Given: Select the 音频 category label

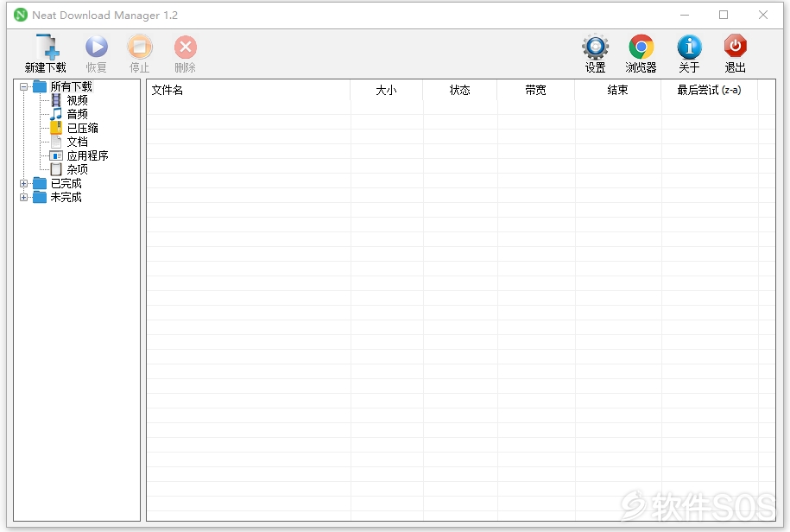Looking at the screenshot, I should point(77,114).
